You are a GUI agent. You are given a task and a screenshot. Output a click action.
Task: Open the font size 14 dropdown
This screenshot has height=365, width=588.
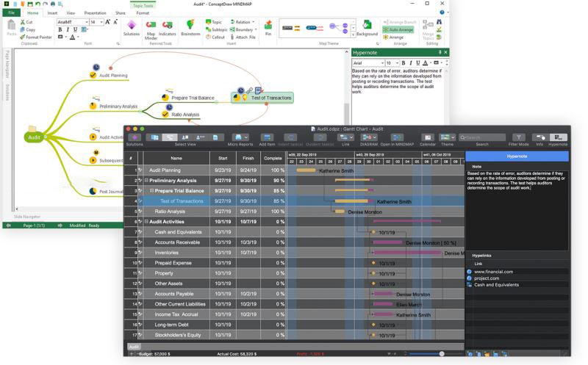(x=101, y=22)
